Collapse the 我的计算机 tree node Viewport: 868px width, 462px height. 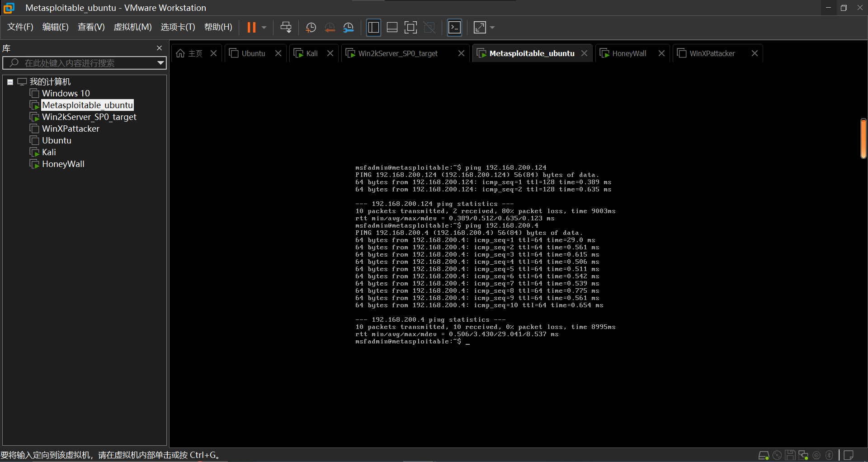coord(10,82)
